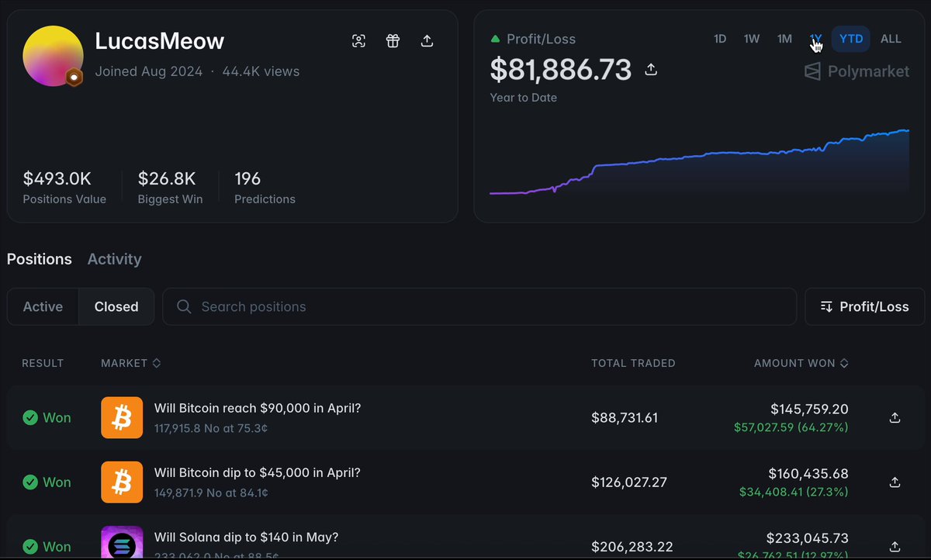Viewport: 931px width, 560px height.
Task: Click the scan profile icon beside LucasMeow
Action: tap(358, 41)
